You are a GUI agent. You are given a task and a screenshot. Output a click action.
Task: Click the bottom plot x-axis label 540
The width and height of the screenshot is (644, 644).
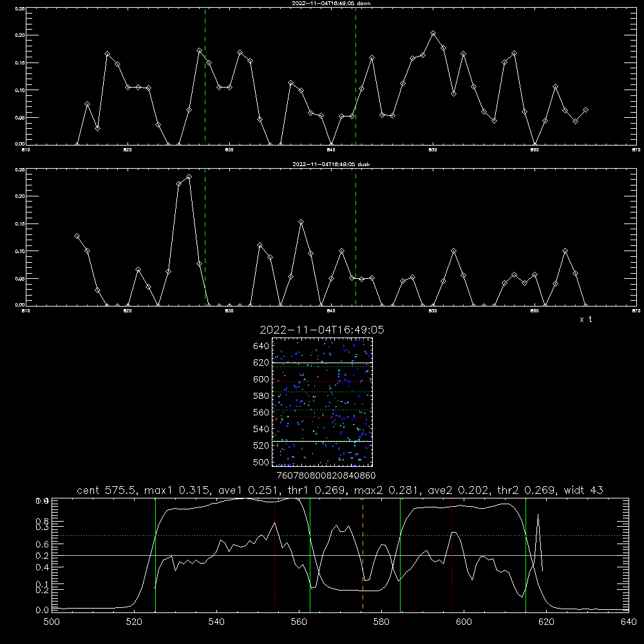coord(216,622)
